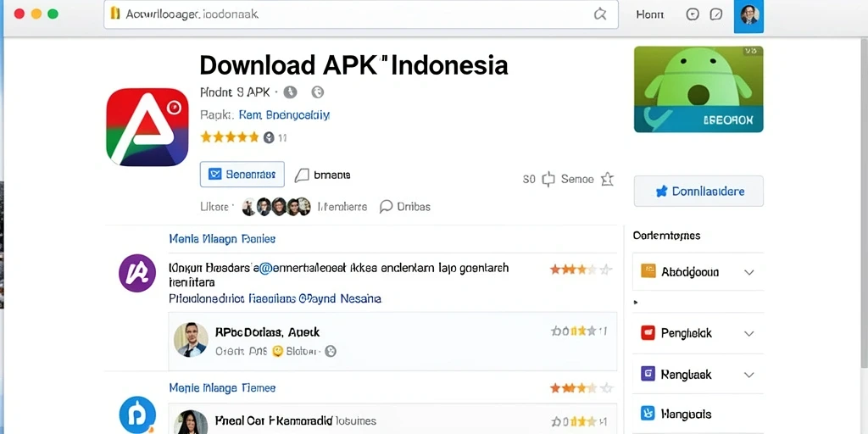Open the second Menle Mlaagn Fiemee heading
Viewport: 868px width, 434px height.
click(222, 387)
